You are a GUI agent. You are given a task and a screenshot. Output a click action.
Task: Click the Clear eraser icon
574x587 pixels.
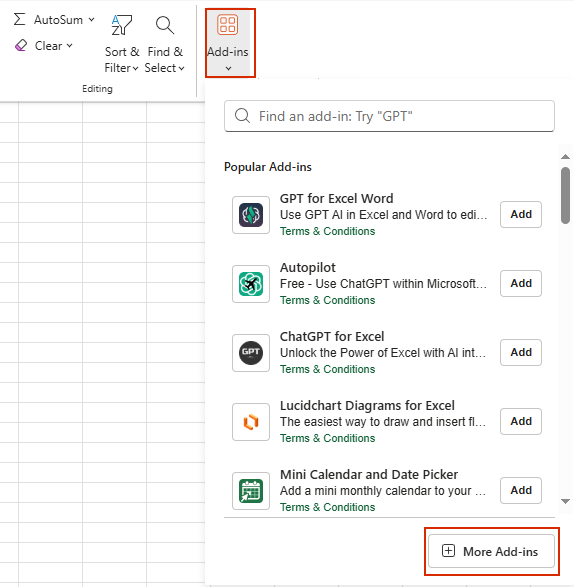21,46
